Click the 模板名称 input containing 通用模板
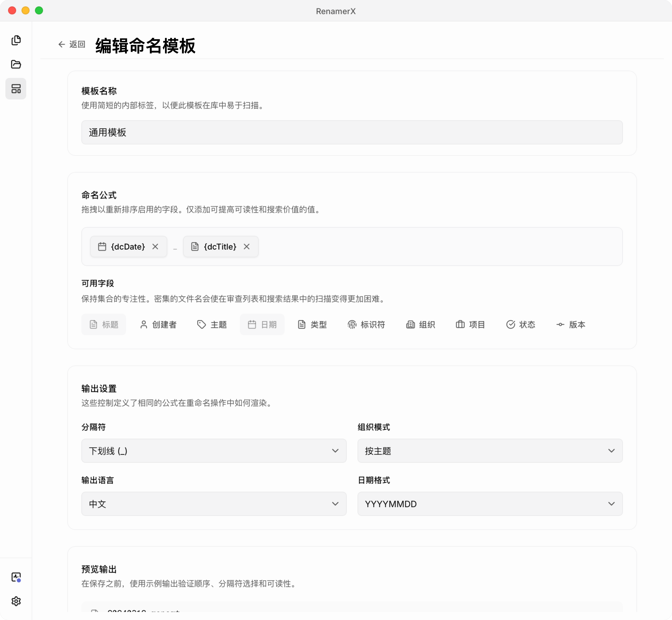The image size is (672, 620). 352,132
